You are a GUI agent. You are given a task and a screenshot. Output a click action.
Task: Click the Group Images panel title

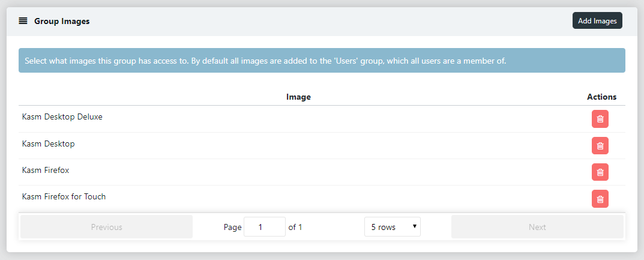[x=62, y=21]
